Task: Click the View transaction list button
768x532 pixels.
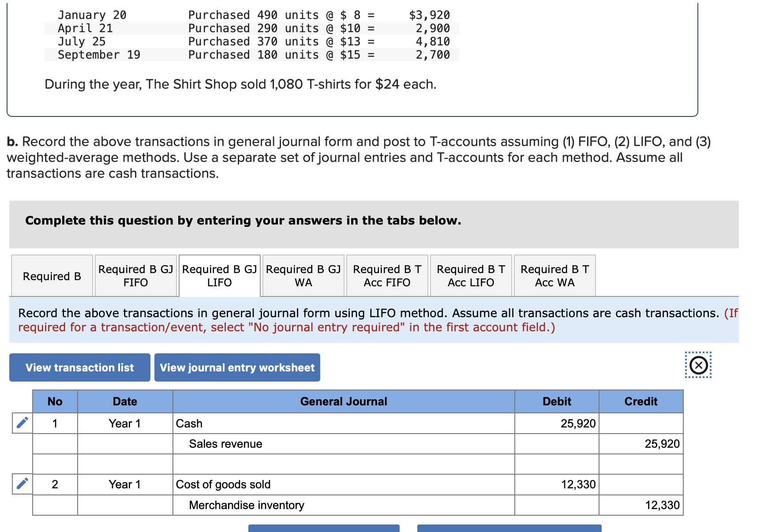Action: click(x=79, y=367)
